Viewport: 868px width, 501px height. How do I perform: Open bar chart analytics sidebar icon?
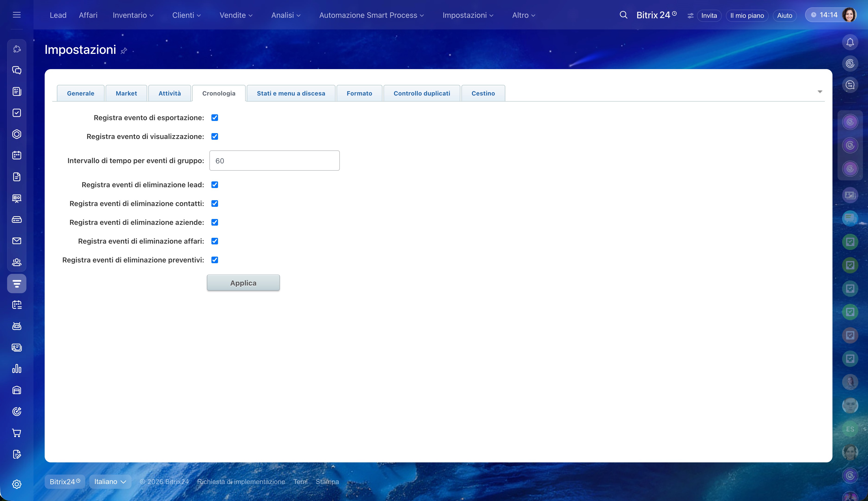click(16, 369)
